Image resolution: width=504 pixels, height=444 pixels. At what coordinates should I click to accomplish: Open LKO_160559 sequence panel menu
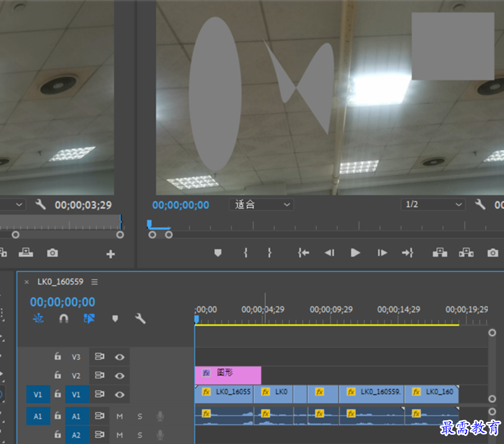(x=94, y=282)
